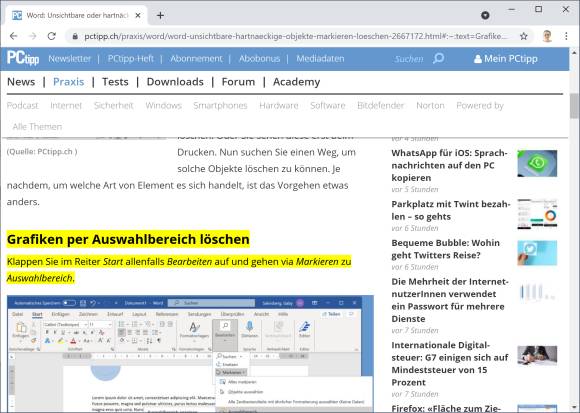Click heading Grafiken per Auswahlbereich löschen
This screenshot has width=580, height=413.
128,240
